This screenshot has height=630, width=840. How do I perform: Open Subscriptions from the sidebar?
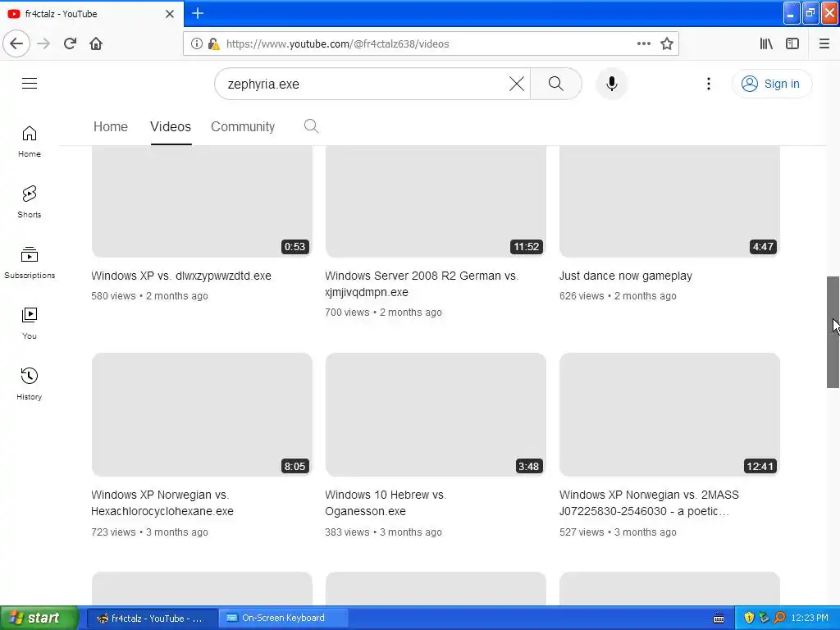[x=30, y=262]
